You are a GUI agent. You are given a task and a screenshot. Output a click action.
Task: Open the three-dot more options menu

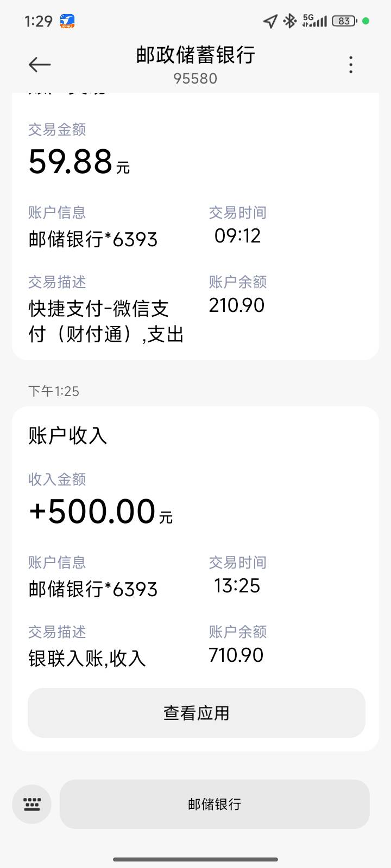(x=351, y=65)
